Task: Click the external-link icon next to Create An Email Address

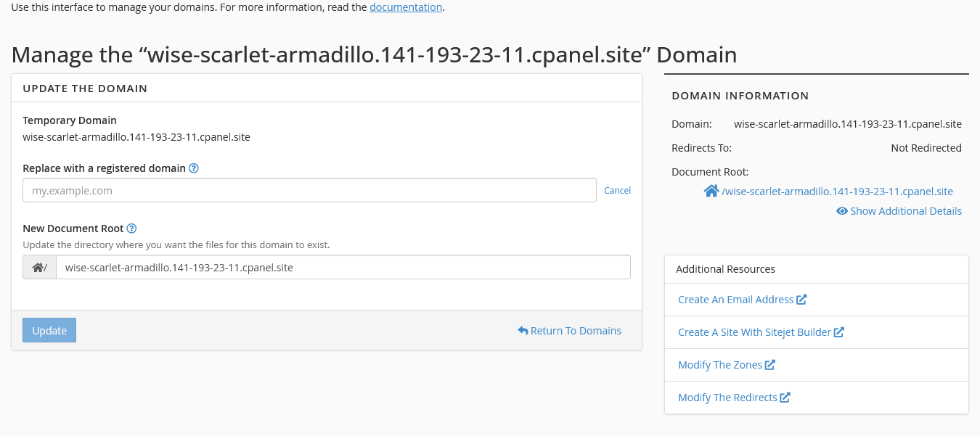Action: [x=801, y=299]
